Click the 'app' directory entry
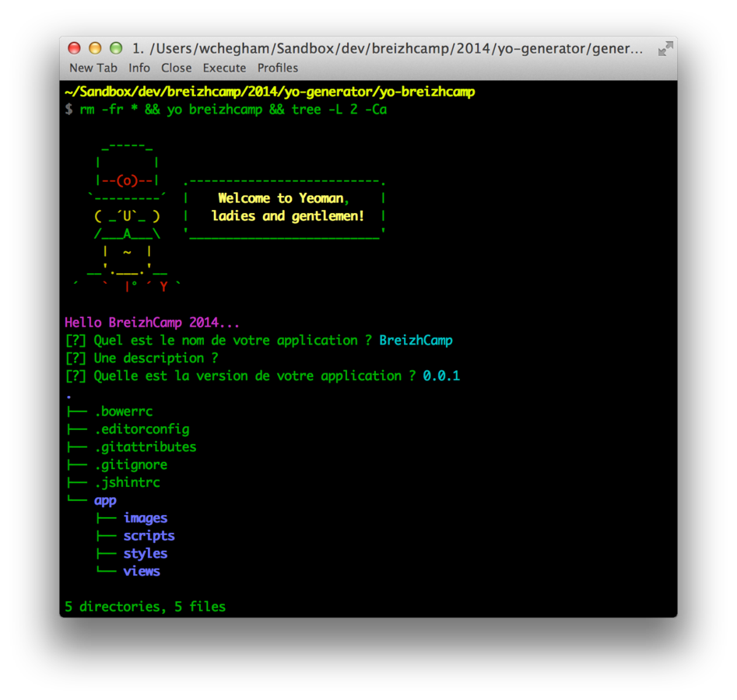The width and height of the screenshot is (737, 700). [105, 501]
